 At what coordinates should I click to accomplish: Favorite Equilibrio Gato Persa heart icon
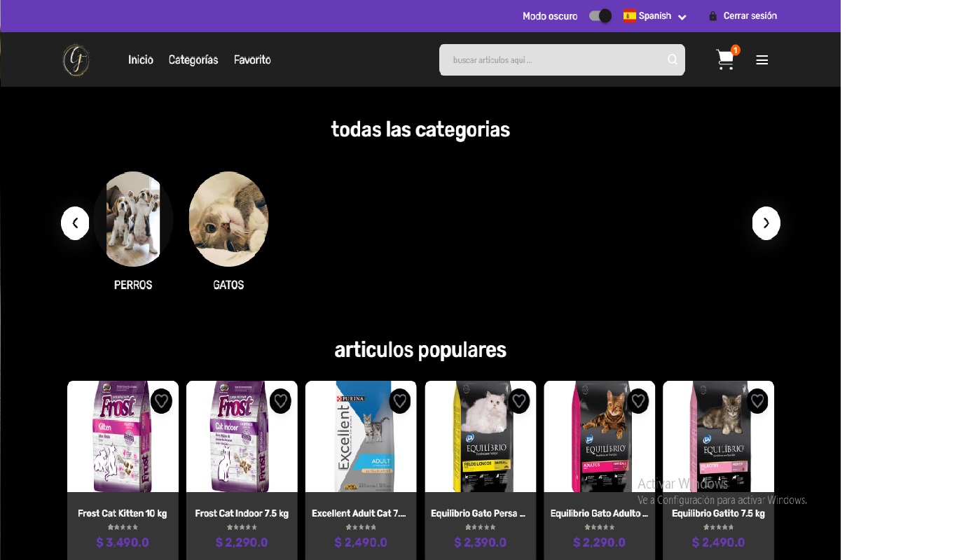coord(519,401)
